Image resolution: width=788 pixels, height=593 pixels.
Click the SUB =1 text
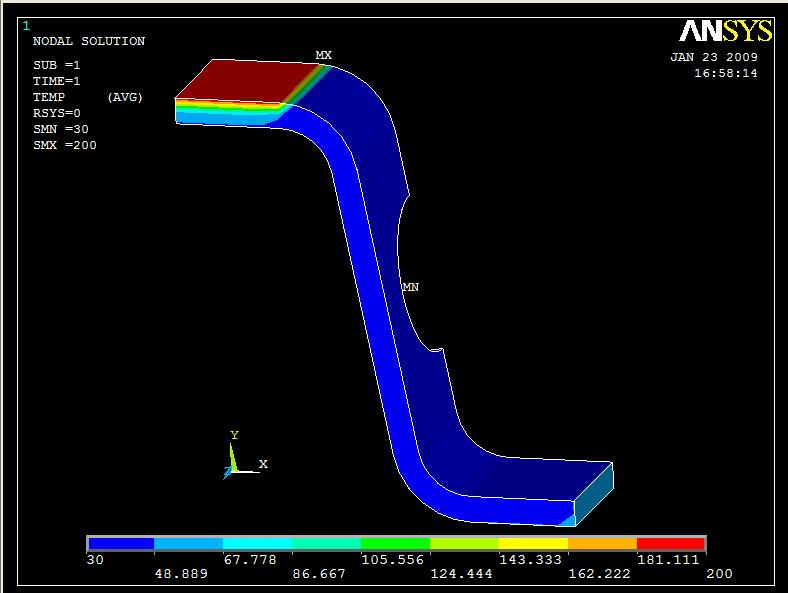click(57, 65)
